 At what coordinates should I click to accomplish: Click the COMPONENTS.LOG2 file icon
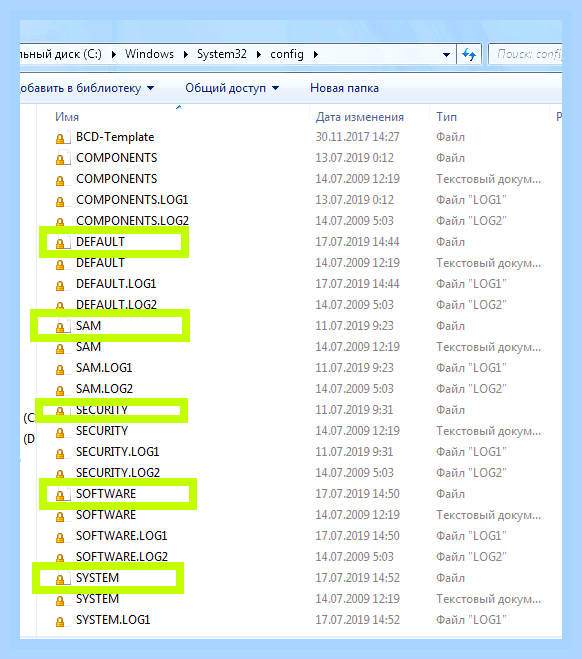click(61, 221)
